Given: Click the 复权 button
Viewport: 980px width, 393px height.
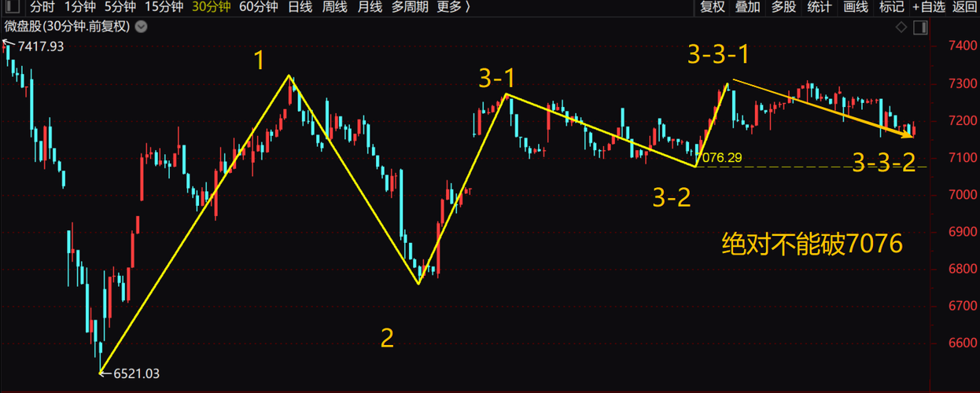Looking at the screenshot, I should pos(712,7).
